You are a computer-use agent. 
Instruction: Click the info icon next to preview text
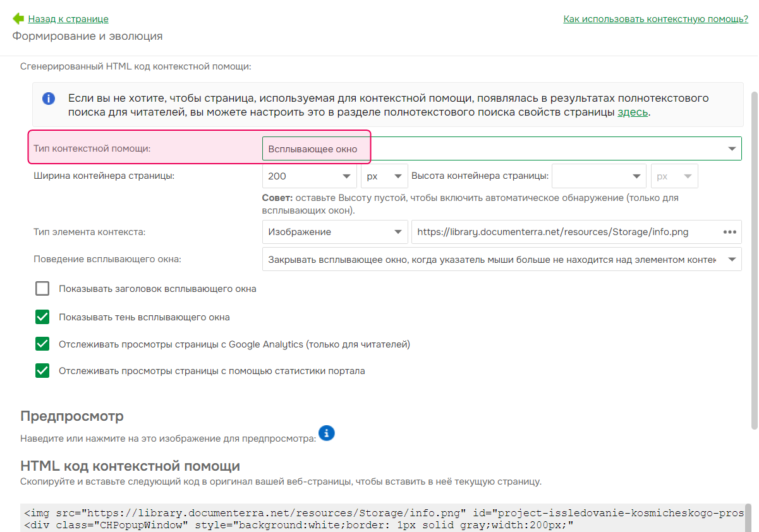coord(326,433)
